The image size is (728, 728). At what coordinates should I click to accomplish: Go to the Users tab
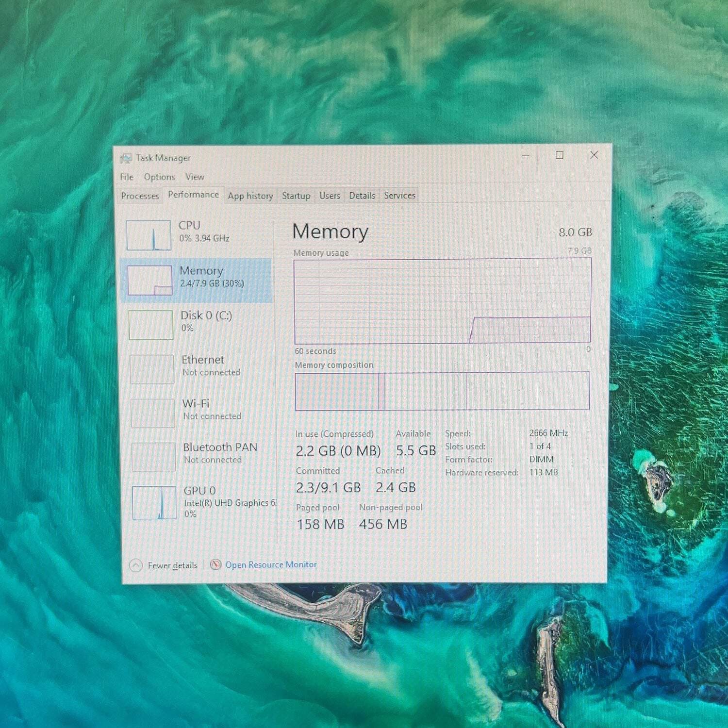pos(330,196)
